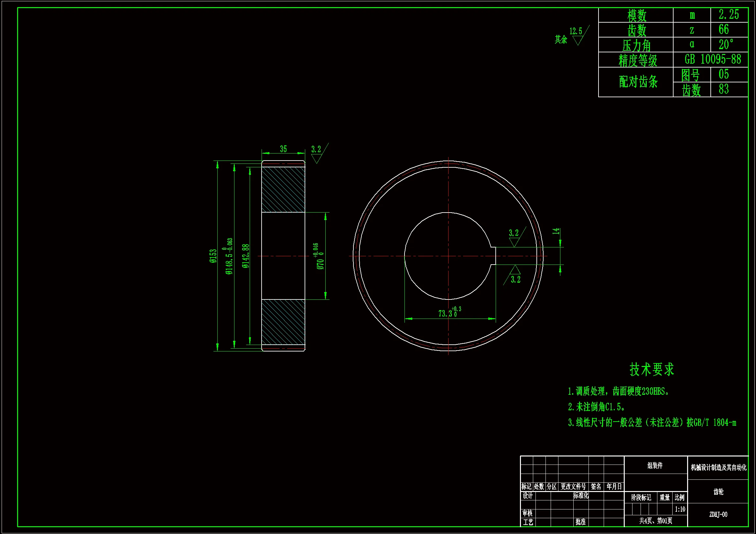
Task: Select the Ø153 diameter dimension text
Action: tap(213, 256)
